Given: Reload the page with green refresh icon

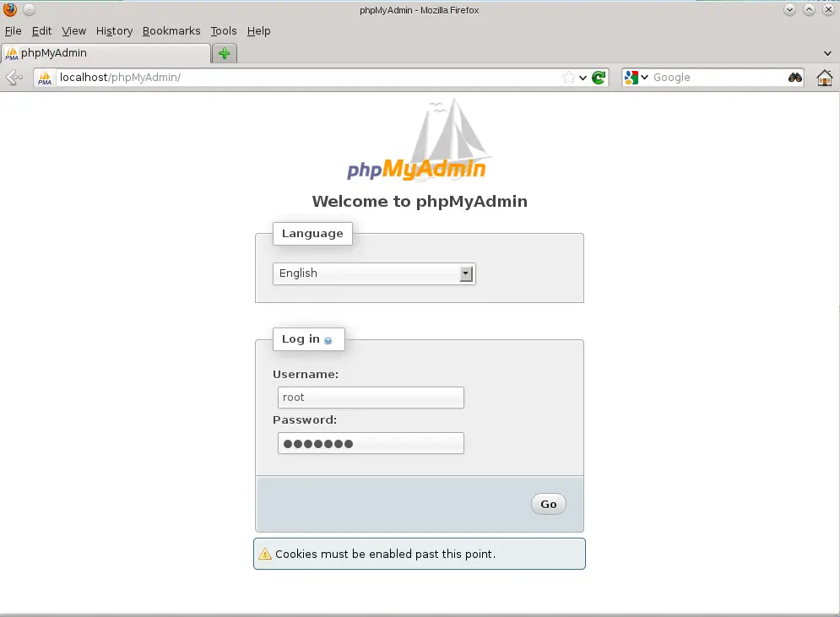Looking at the screenshot, I should click(x=599, y=78).
